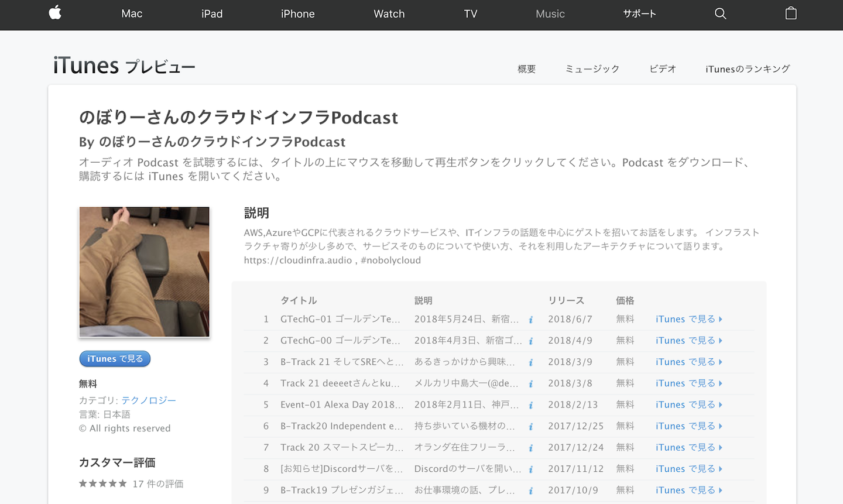This screenshot has height=504, width=843.
Task: Show info icon for Track 21 deeeet episode
Action: (531, 383)
